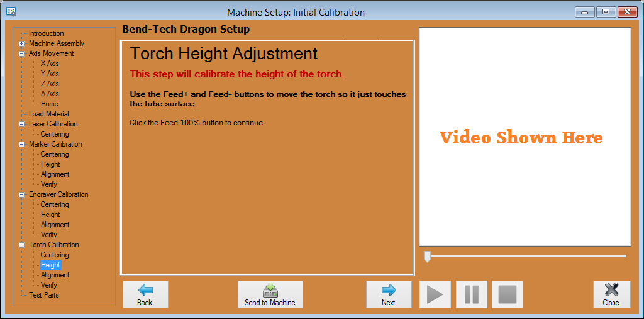Open Verify under Marker Calibration
Image resolution: width=644 pixels, height=319 pixels.
pos(49,184)
